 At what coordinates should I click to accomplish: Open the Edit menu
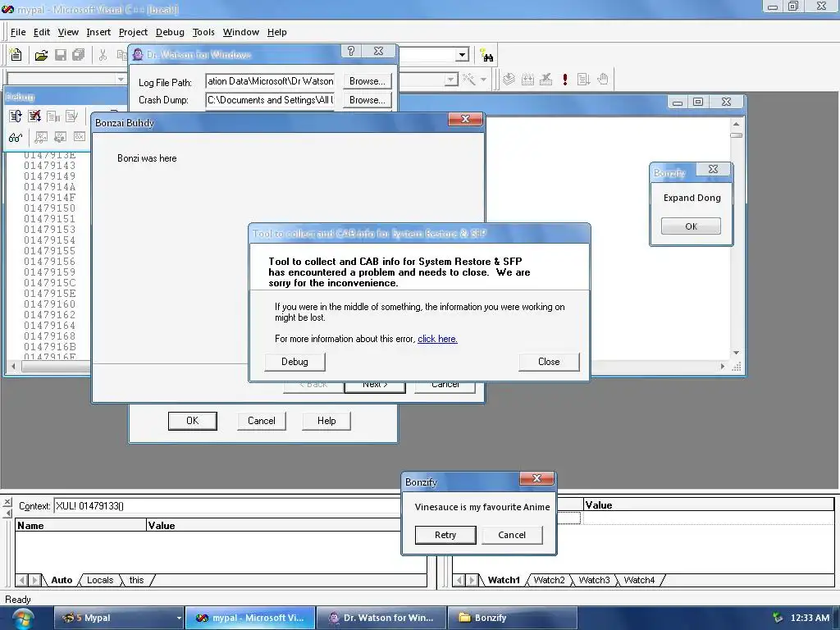(x=41, y=32)
